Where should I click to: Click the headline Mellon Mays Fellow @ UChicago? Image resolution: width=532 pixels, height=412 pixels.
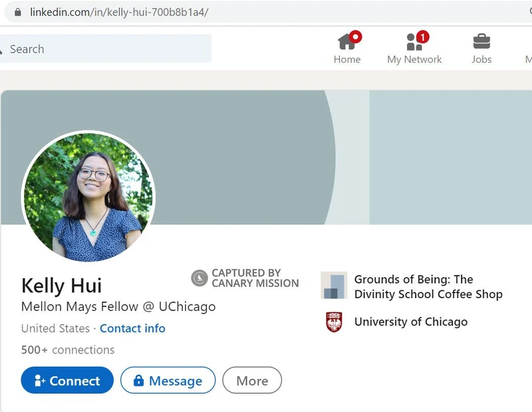point(118,307)
